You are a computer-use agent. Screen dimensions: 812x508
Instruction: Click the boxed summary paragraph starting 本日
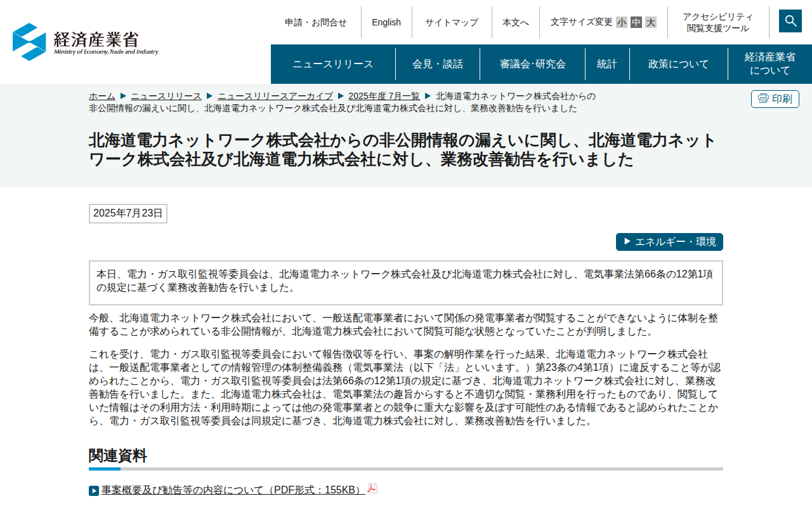tap(406, 283)
